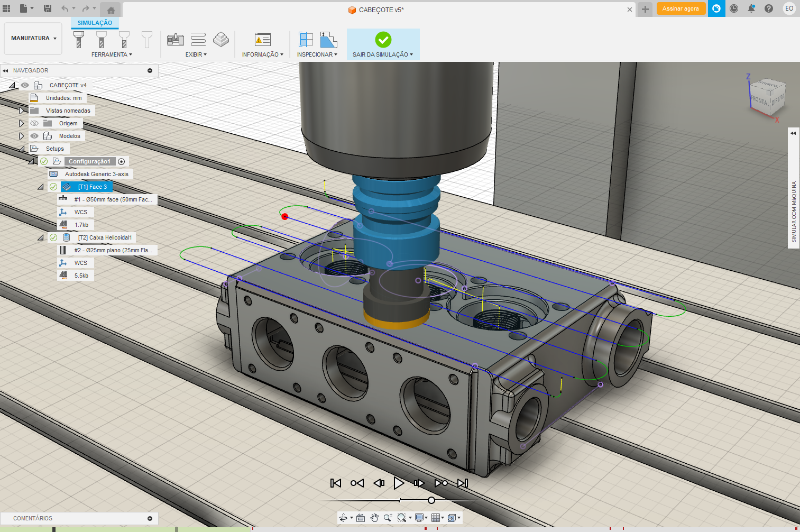Click the play simulation button
The image size is (800, 532).
pyautogui.click(x=399, y=483)
